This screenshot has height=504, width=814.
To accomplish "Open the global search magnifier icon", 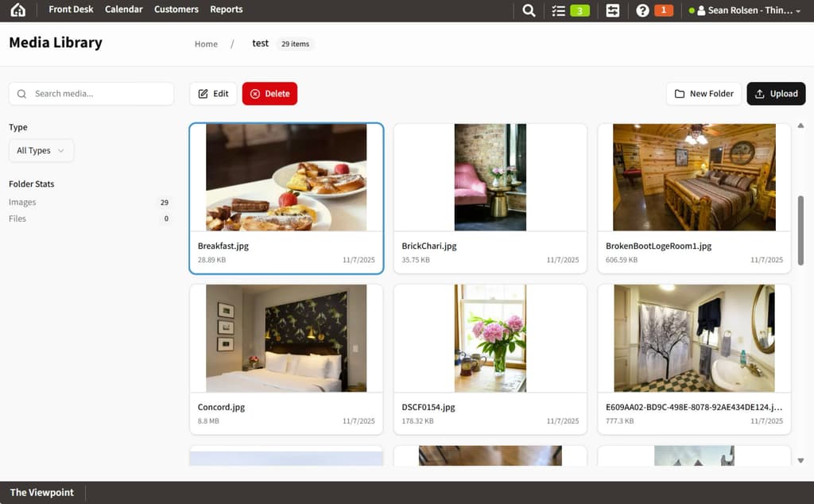I will (529, 10).
